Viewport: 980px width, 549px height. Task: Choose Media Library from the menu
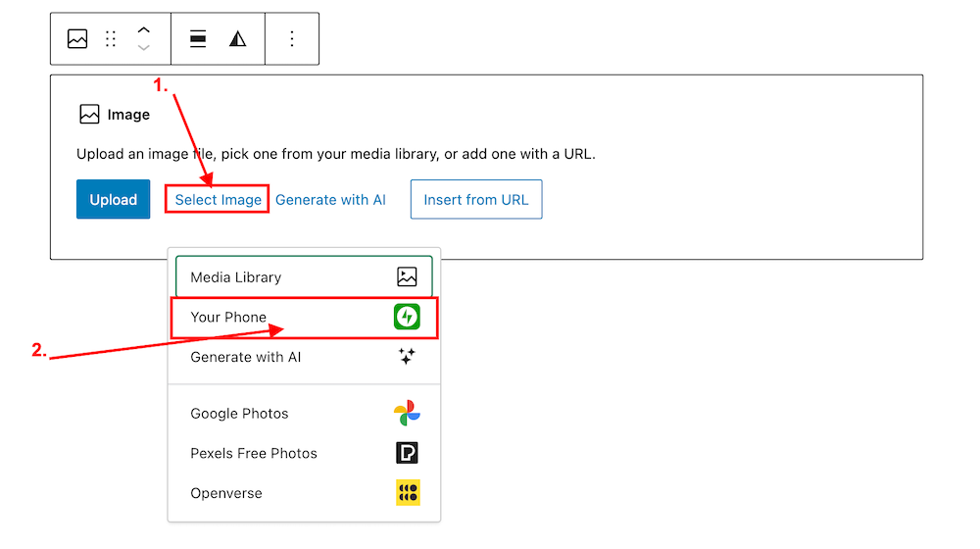(236, 277)
